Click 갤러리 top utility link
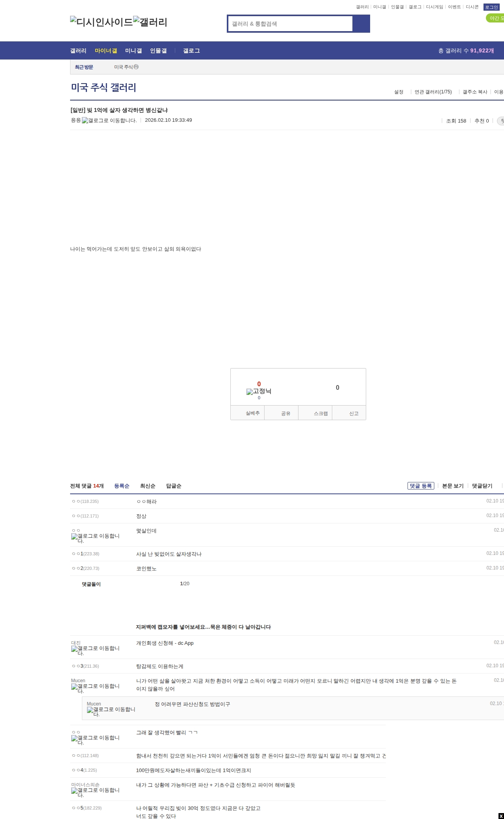Viewport: 504px width, 819px height. [362, 7]
